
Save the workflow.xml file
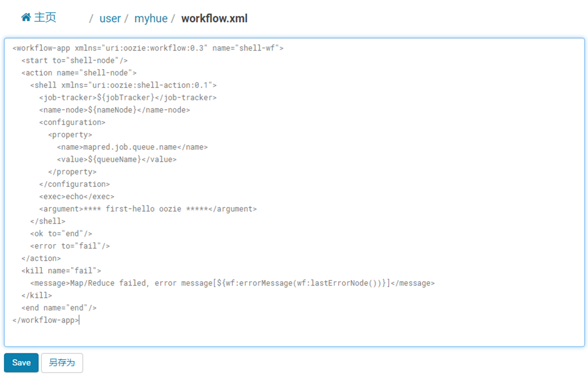[21, 363]
